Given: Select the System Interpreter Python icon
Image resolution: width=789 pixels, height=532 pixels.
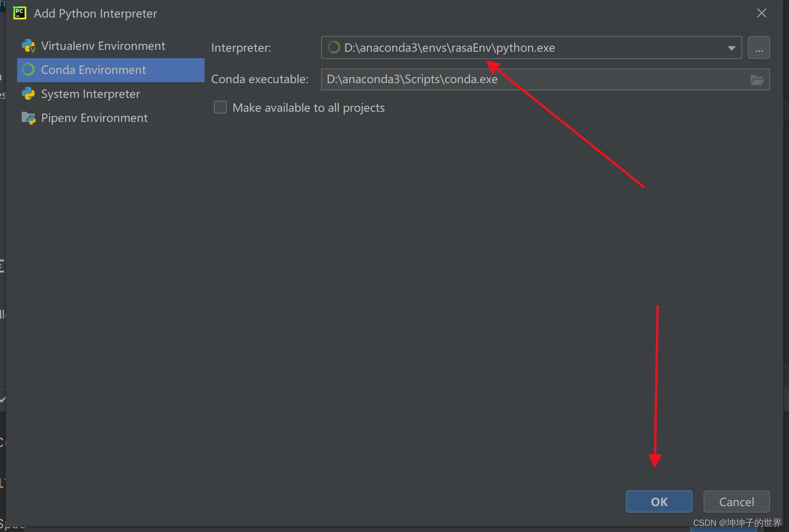Looking at the screenshot, I should pos(28,94).
